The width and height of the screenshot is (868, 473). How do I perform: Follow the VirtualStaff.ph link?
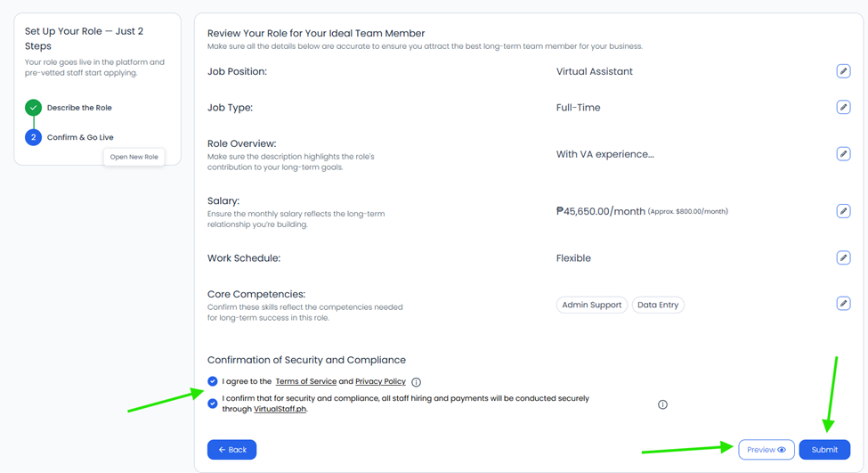[280, 409]
